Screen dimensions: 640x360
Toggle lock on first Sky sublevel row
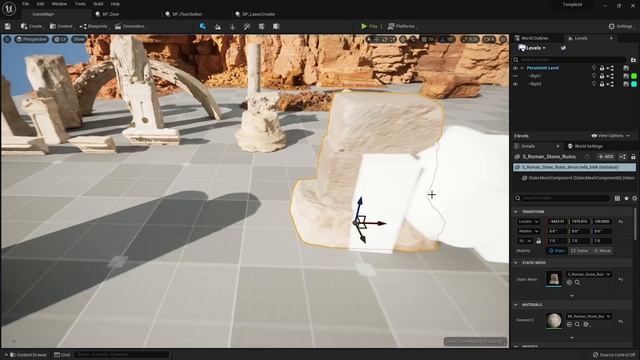[602, 76]
